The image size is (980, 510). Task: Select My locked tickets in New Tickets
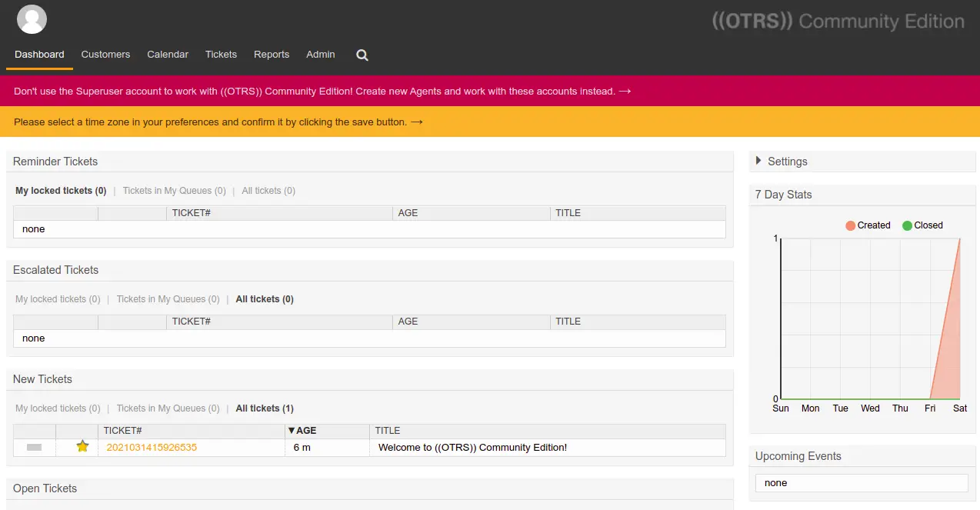[x=58, y=408]
